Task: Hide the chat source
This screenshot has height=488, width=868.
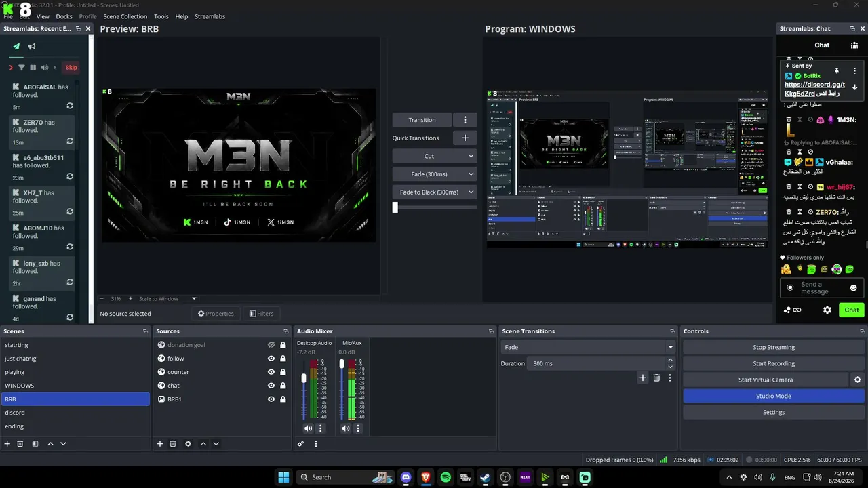Action: [x=271, y=386]
